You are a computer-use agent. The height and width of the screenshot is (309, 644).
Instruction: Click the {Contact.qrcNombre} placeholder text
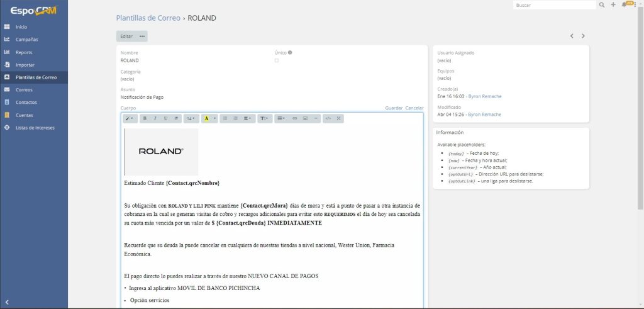pyautogui.click(x=192, y=183)
